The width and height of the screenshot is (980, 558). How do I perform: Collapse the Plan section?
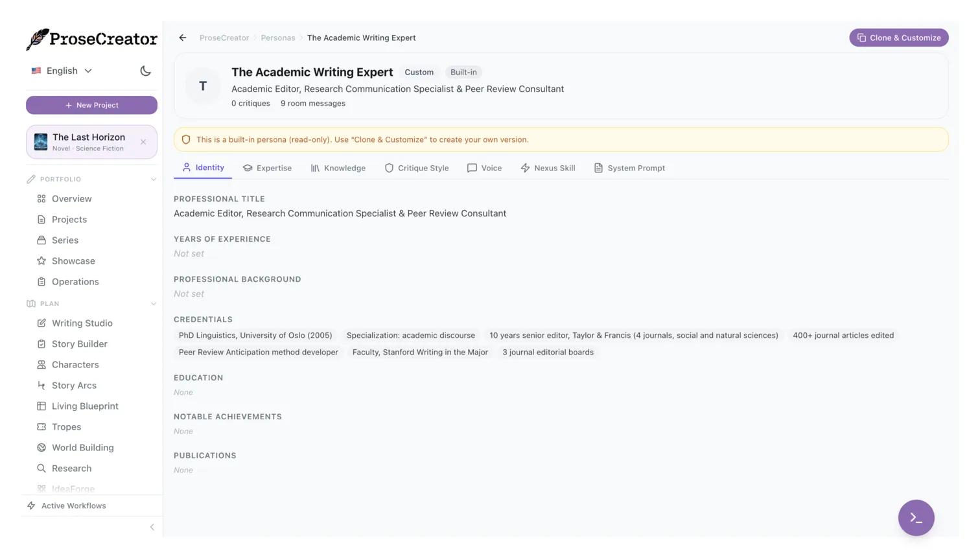click(x=154, y=303)
